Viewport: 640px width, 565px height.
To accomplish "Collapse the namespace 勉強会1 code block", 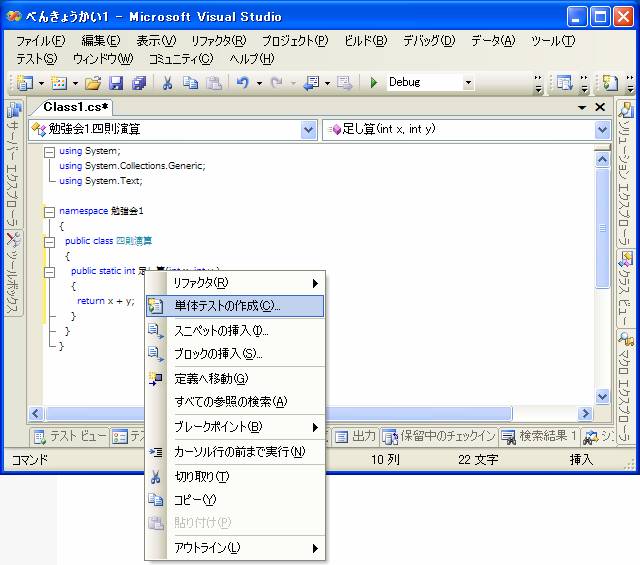I will [x=49, y=211].
